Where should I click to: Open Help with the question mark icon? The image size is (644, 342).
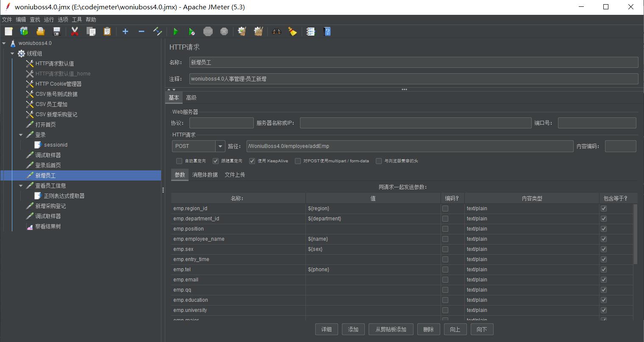tap(327, 31)
